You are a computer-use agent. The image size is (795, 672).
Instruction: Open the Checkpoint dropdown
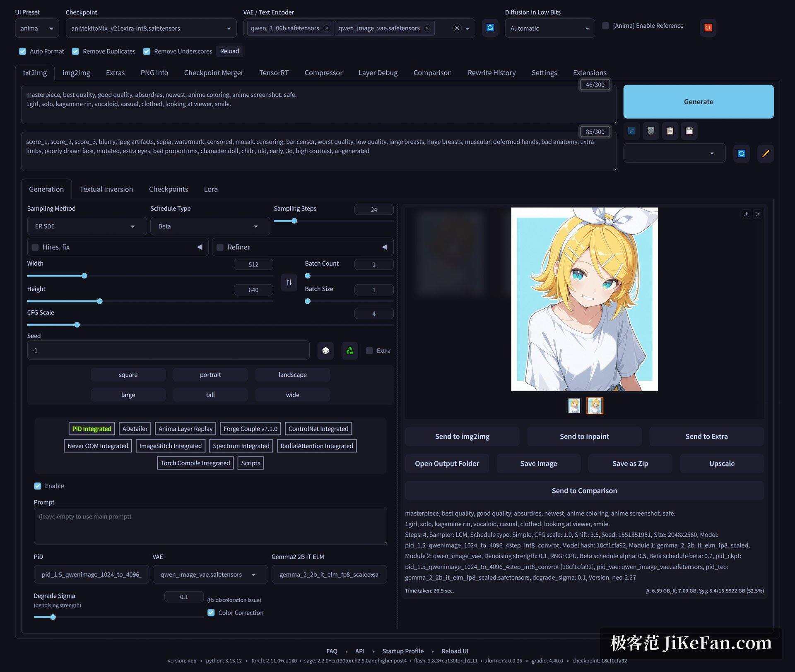151,28
